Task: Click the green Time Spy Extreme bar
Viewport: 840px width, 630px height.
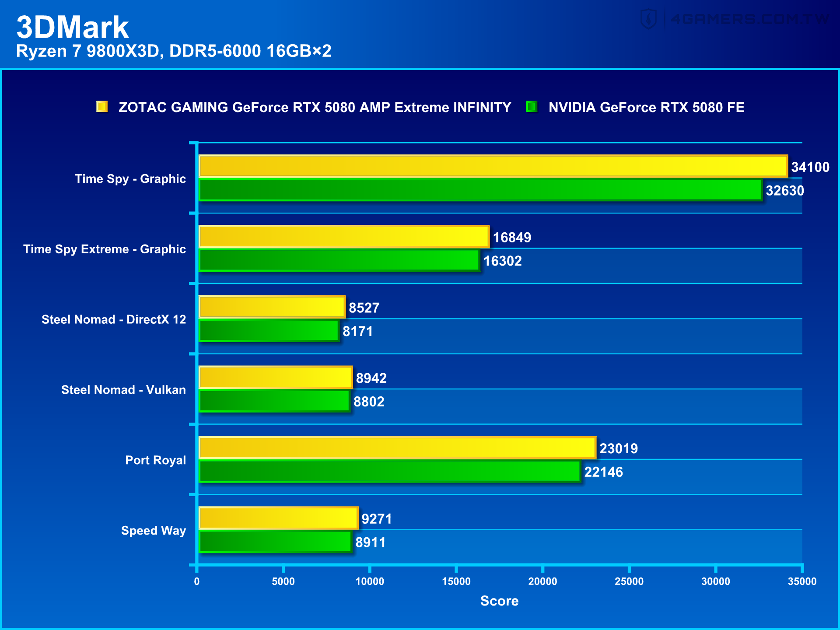Action: [339, 261]
